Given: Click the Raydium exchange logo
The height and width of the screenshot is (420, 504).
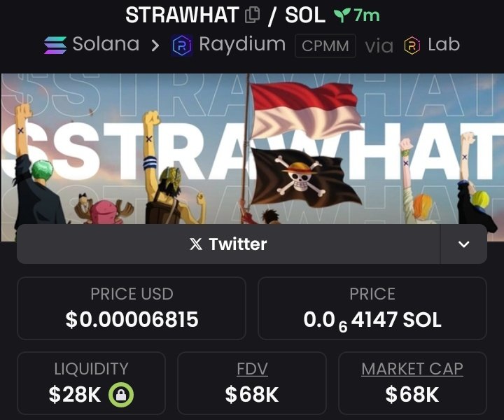Looking at the screenshot, I should (182, 45).
